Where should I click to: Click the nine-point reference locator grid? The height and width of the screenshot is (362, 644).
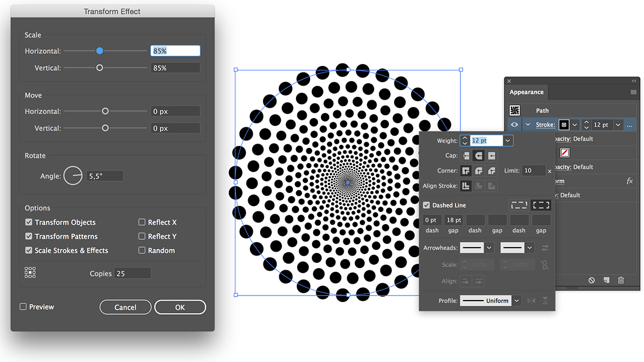(x=29, y=272)
